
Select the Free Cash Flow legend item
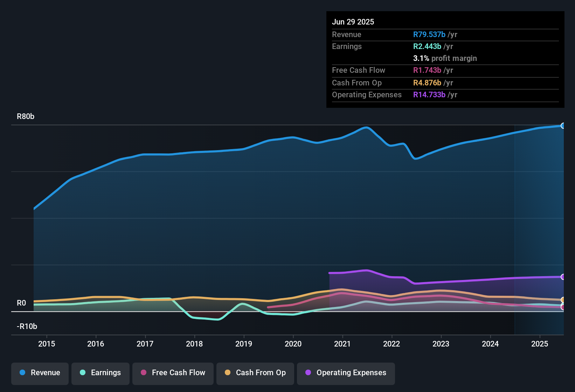173,373
